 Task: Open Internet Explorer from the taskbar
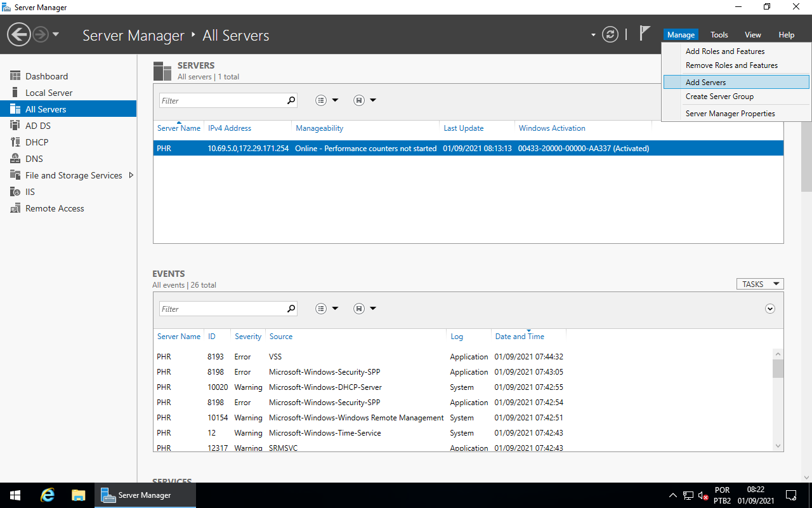pyautogui.click(x=48, y=495)
